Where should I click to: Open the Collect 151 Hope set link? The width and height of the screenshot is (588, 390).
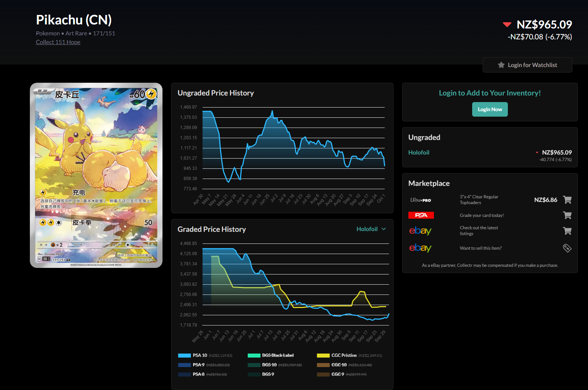[58, 42]
